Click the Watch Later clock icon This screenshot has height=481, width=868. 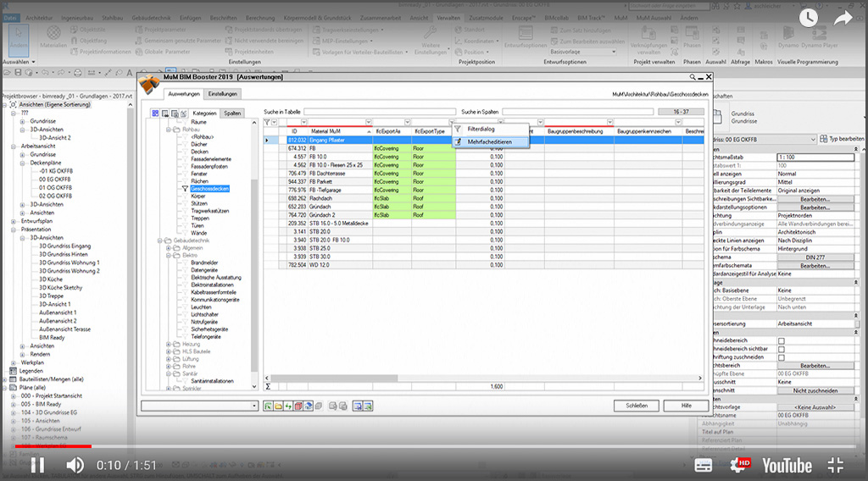pos(808,17)
